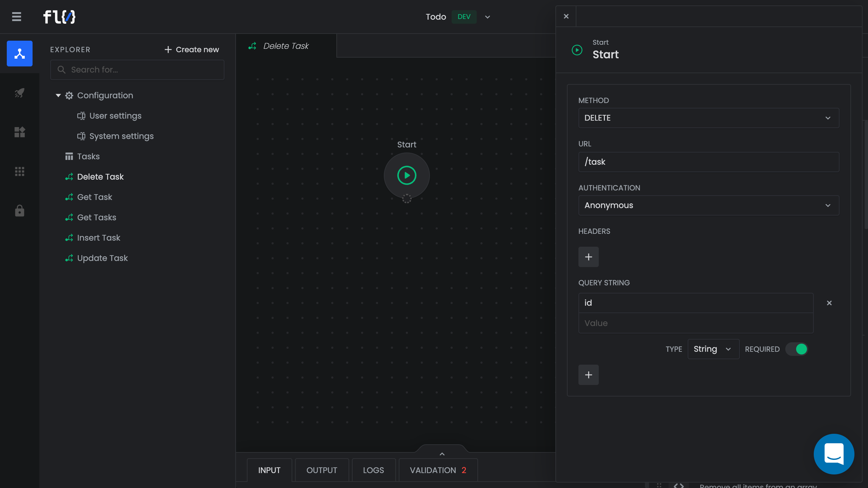This screenshot has width=868, height=488.
Task: Click the Start node play icon on canvas
Action: point(407,175)
